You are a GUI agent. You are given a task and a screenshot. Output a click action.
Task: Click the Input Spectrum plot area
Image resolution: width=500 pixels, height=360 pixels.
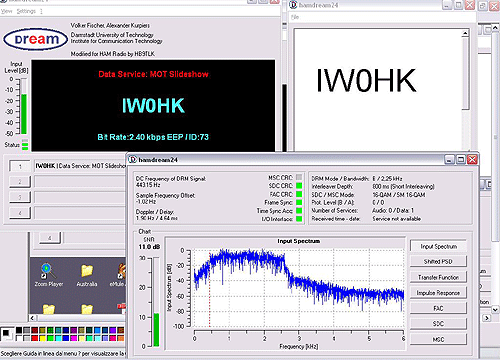(299, 289)
